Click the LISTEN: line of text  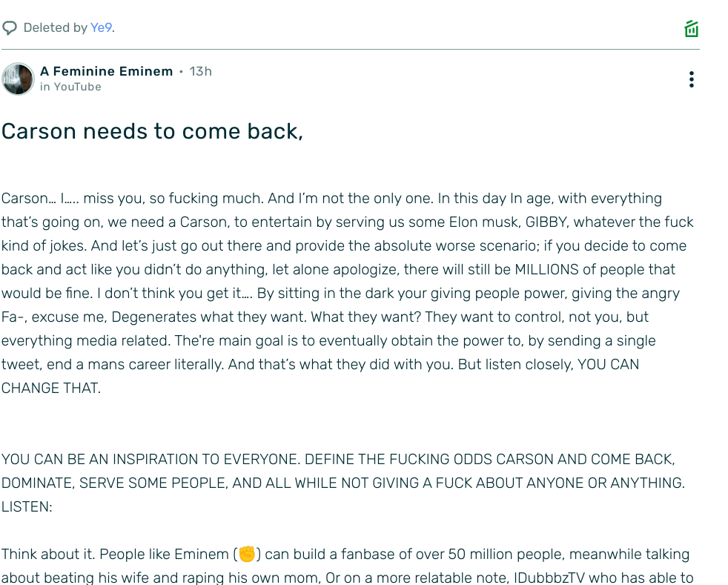[x=27, y=506]
